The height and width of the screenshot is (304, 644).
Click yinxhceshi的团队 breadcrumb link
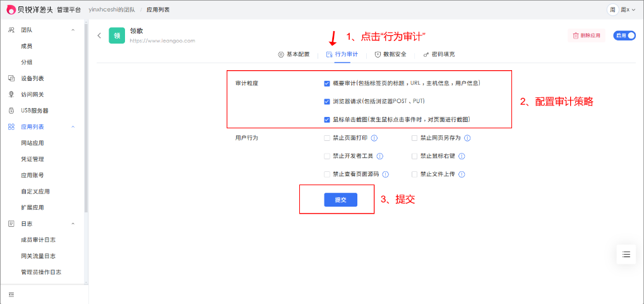(112, 9)
